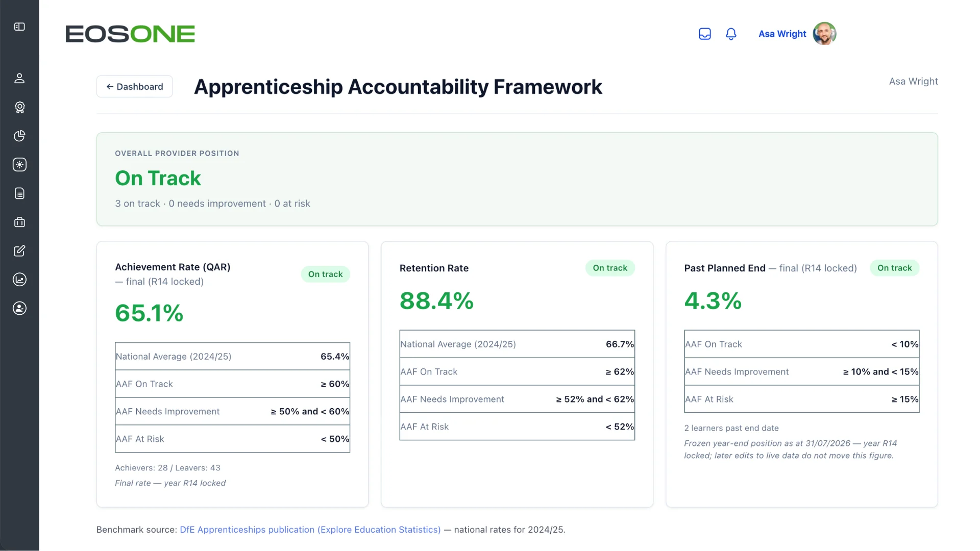
Task: Click the '≥ 50% and < 60%' cell
Action: [310, 412]
